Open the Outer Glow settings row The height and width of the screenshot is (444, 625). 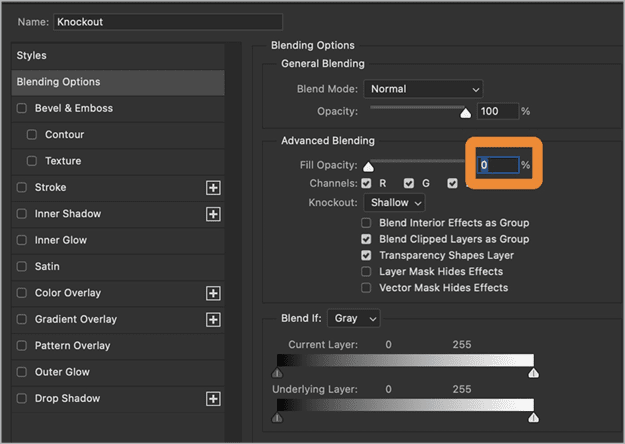click(118, 372)
